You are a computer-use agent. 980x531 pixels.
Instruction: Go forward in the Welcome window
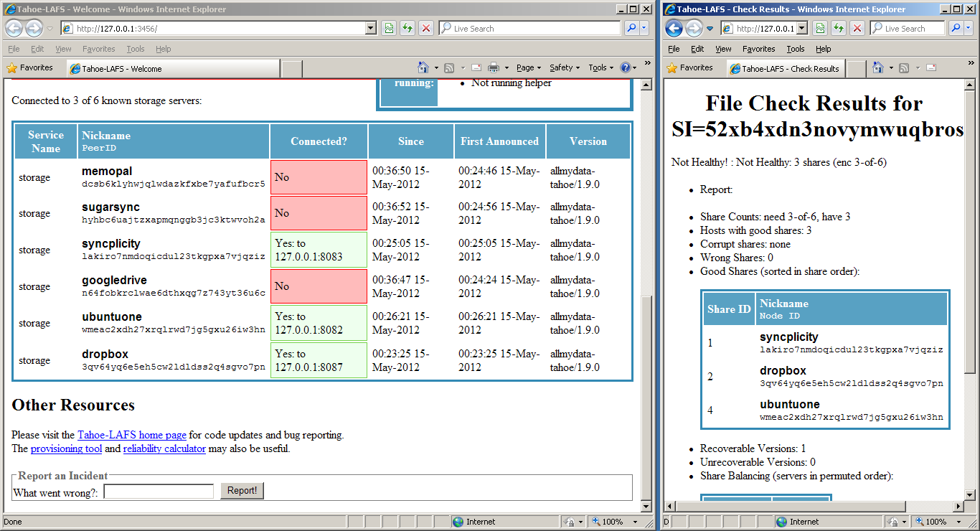34,29
